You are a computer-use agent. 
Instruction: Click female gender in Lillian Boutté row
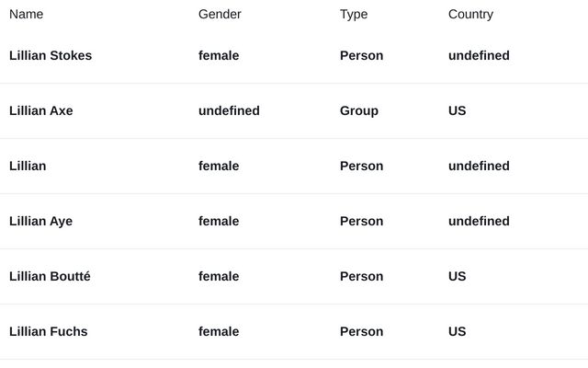pos(219,276)
